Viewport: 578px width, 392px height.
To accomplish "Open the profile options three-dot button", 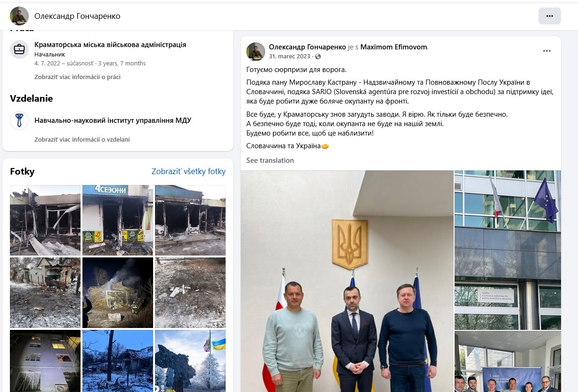I will (549, 16).
